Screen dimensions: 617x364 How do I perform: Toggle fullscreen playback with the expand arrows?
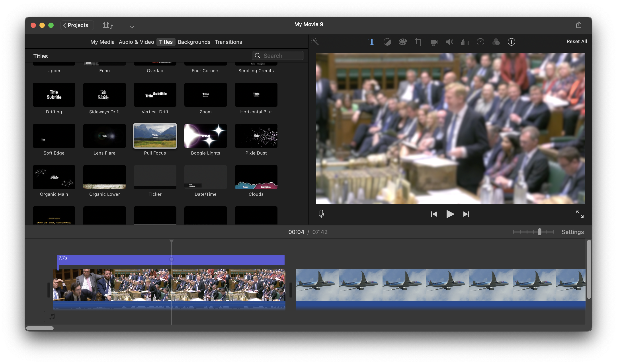click(580, 214)
